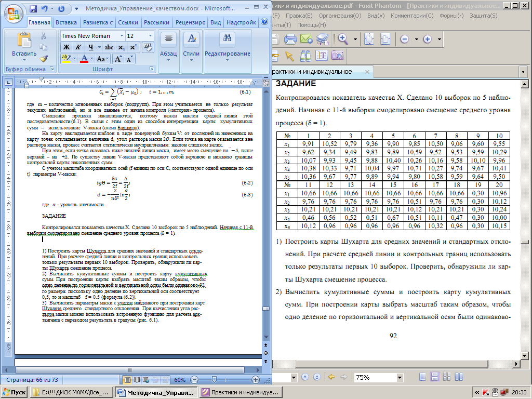Print the PDF in Foxit Phantom

click(290, 39)
